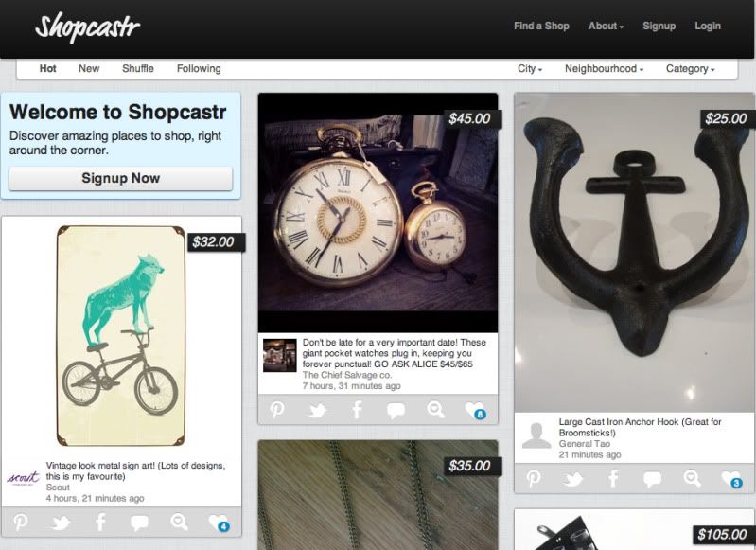This screenshot has width=756, height=550.
Task: Open the Neighbourhood filter dropdown
Action: [604, 69]
